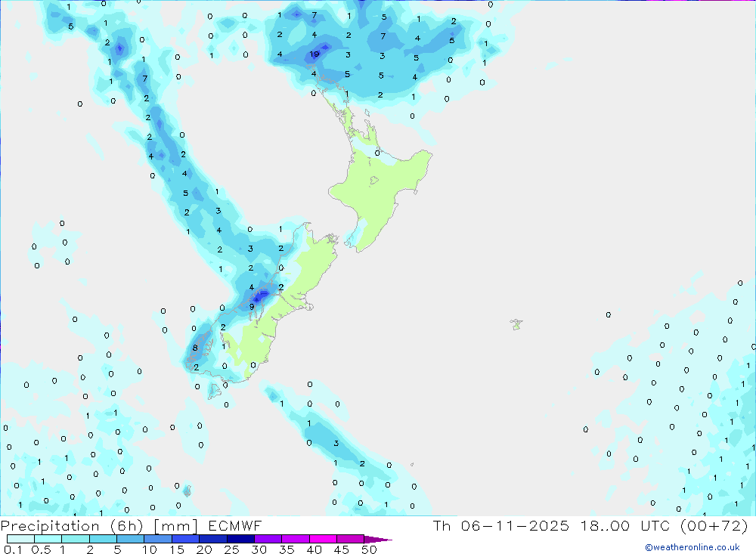Screen dimensions: 756x554
Task: Click the '50' legend scale label
Action: pyautogui.click(x=369, y=549)
